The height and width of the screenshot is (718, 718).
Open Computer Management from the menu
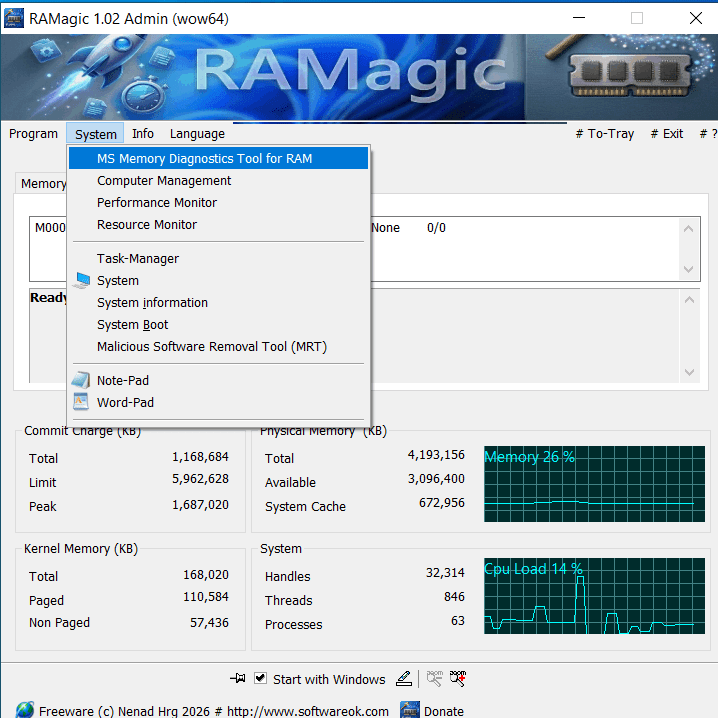218,180
